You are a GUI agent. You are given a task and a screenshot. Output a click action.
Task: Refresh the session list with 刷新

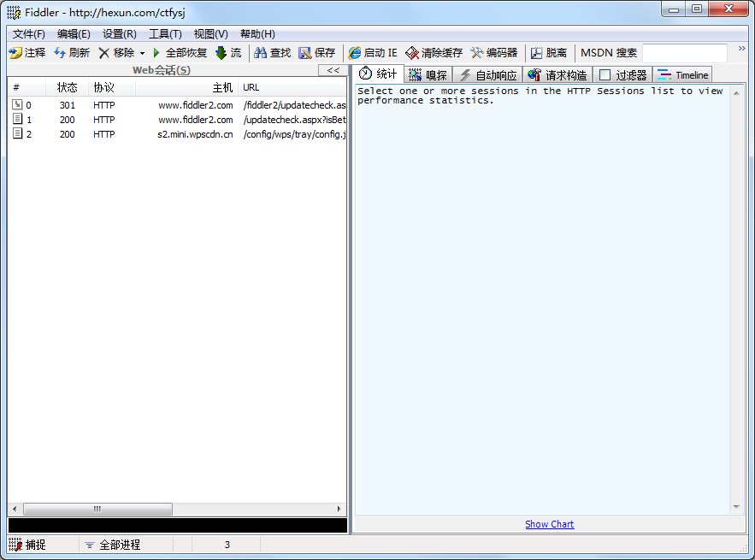[72, 52]
